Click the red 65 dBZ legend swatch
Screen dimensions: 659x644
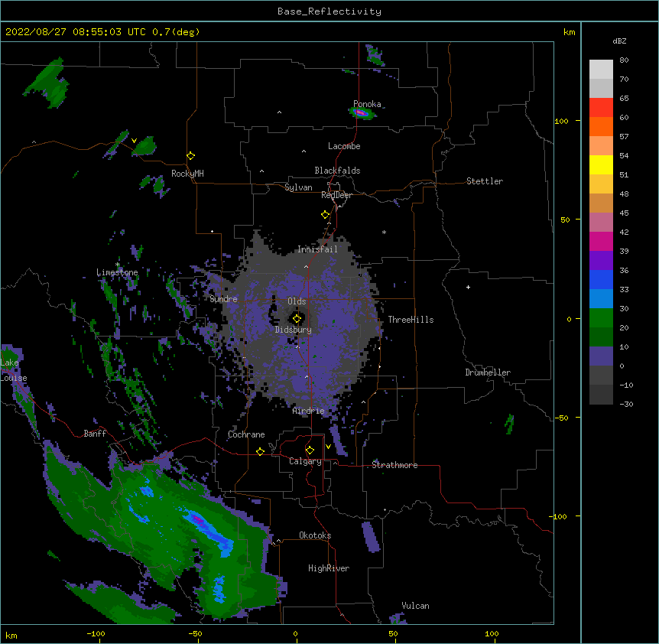pyautogui.click(x=601, y=108)
